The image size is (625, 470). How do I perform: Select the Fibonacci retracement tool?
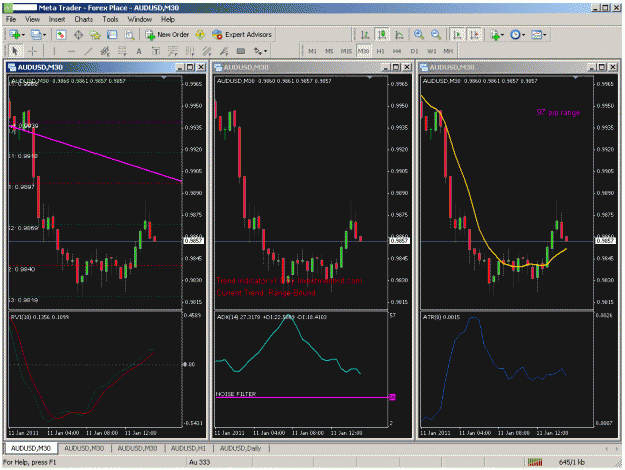[x=122, y=51]
